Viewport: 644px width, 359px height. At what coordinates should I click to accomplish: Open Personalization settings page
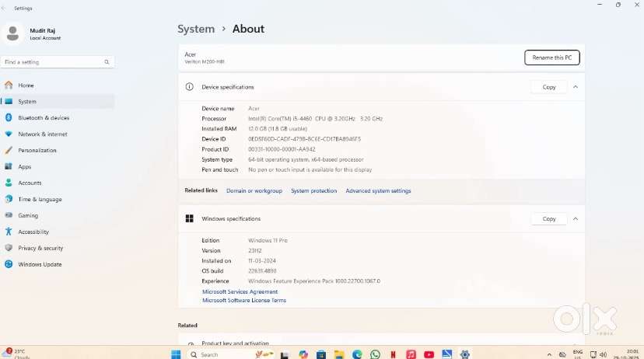click(37, 151)
